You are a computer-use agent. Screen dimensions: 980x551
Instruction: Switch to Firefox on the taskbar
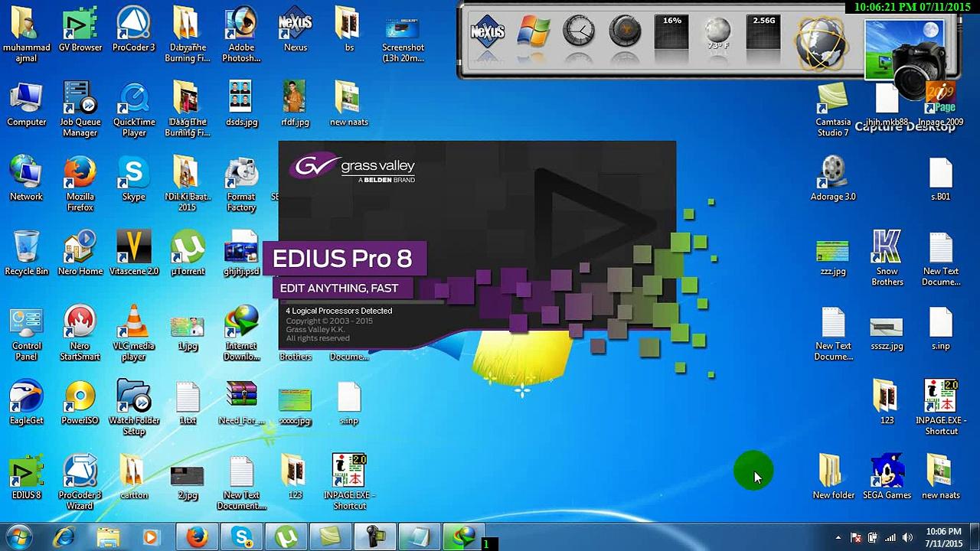click(x=198, y=537)
